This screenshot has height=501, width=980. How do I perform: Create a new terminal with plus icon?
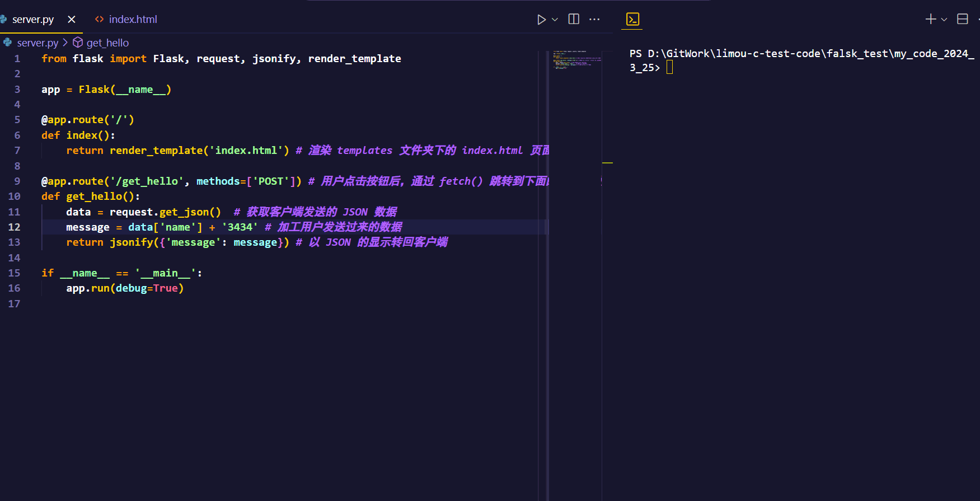pyautogui.click(x=930, y=19)
